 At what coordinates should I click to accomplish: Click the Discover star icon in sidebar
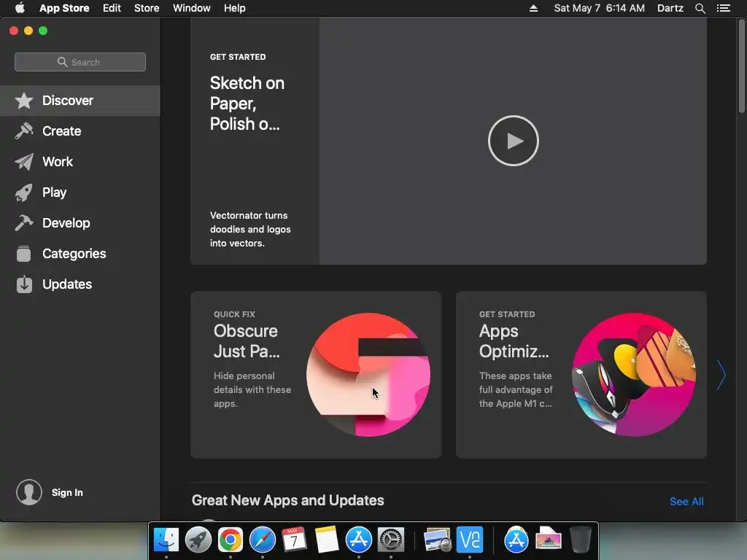point(24,101)
